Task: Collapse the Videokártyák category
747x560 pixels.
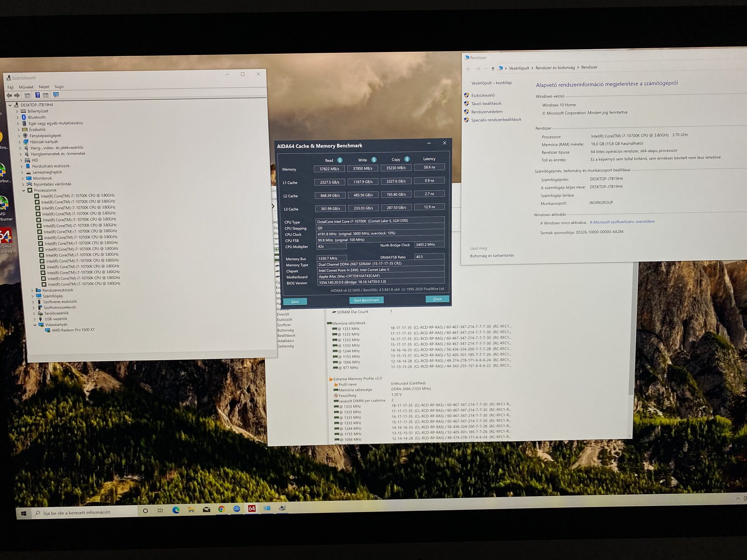Action: [35, 325]
